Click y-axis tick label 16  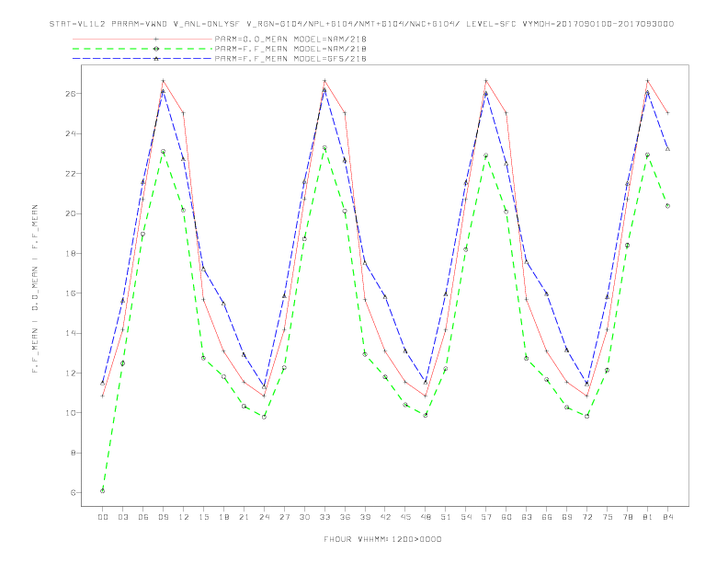[x=71, y=293]
